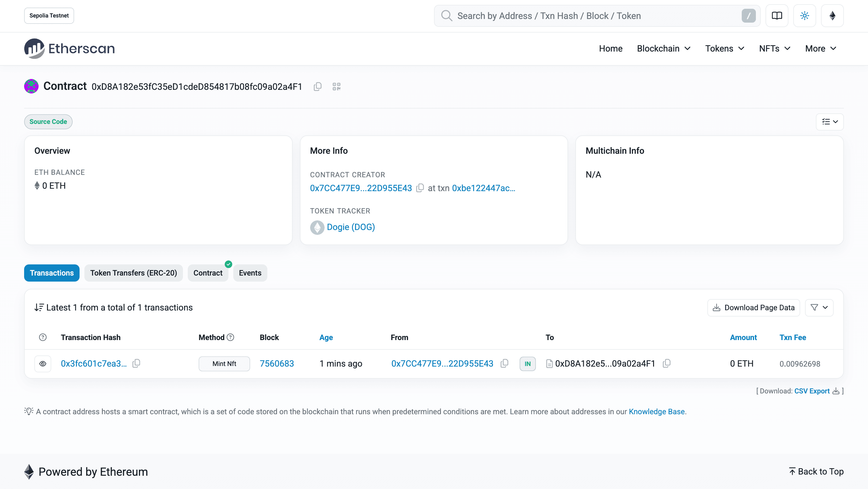This screenshot has height=489, width=868.
Task: Click the Method help question mark
Action: click(231, 337)
